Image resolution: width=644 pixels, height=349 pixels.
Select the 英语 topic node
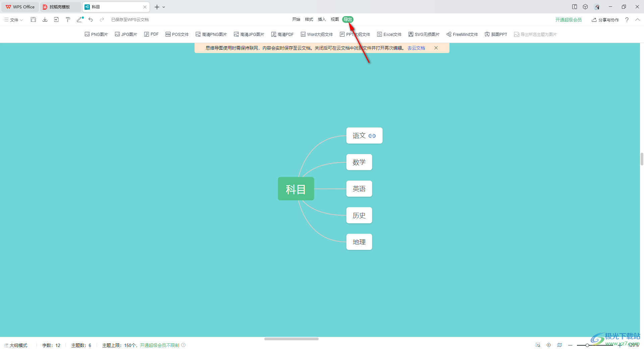[x=359, y=189]
